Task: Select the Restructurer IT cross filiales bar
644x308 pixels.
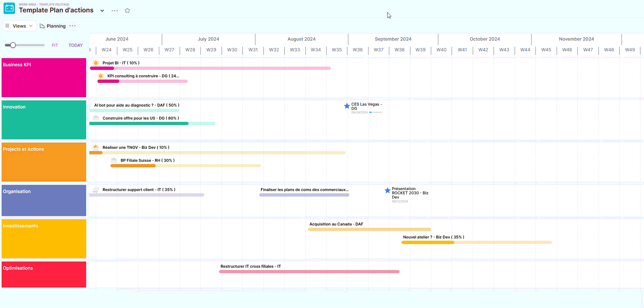Action: [309, 272]
